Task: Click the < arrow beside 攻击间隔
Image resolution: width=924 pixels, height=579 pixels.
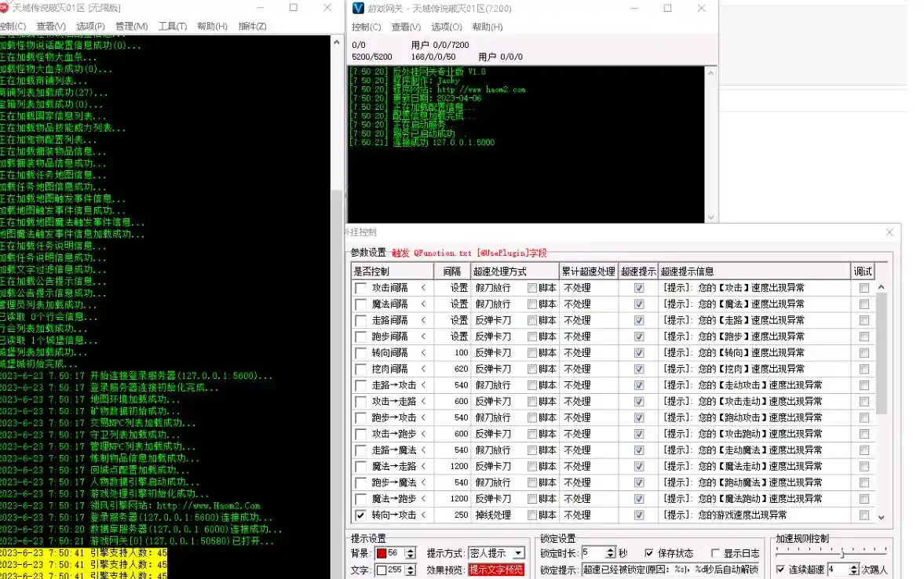Action: 423,288
